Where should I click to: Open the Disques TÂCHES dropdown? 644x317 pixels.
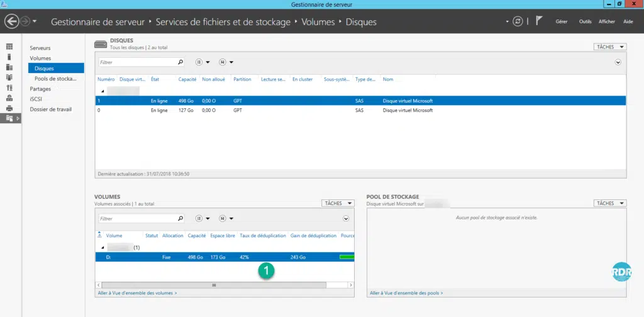pos(610,47)
